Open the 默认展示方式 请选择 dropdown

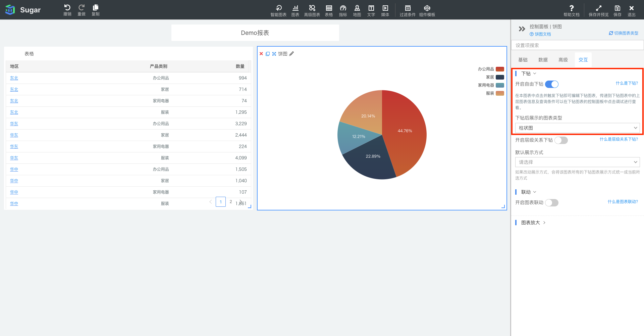(x=577, y=162)
